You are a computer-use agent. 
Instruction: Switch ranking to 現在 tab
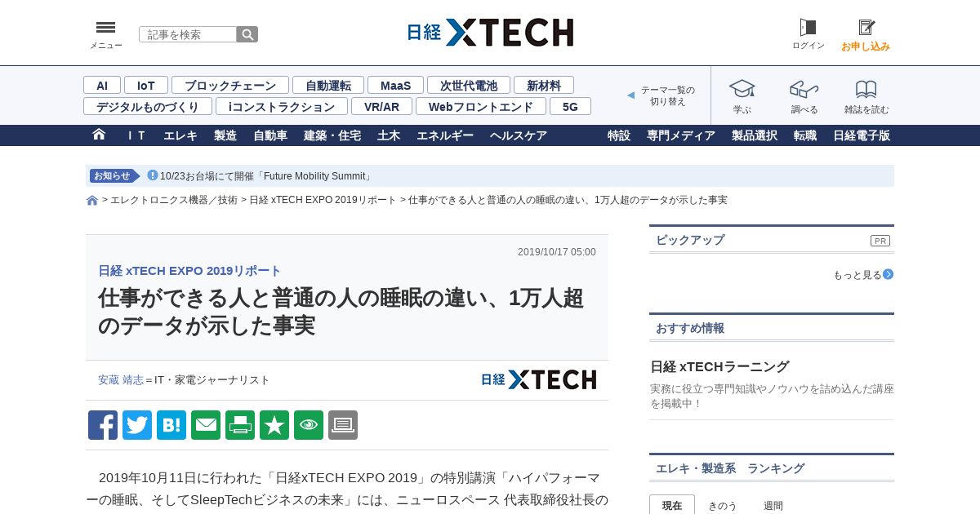click(x=672, y=505)
